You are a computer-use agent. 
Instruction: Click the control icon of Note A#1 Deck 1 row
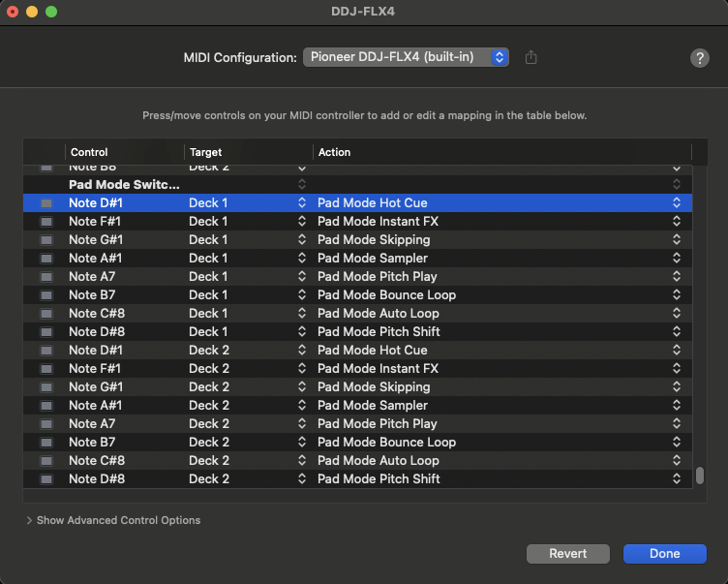[46, 259]
